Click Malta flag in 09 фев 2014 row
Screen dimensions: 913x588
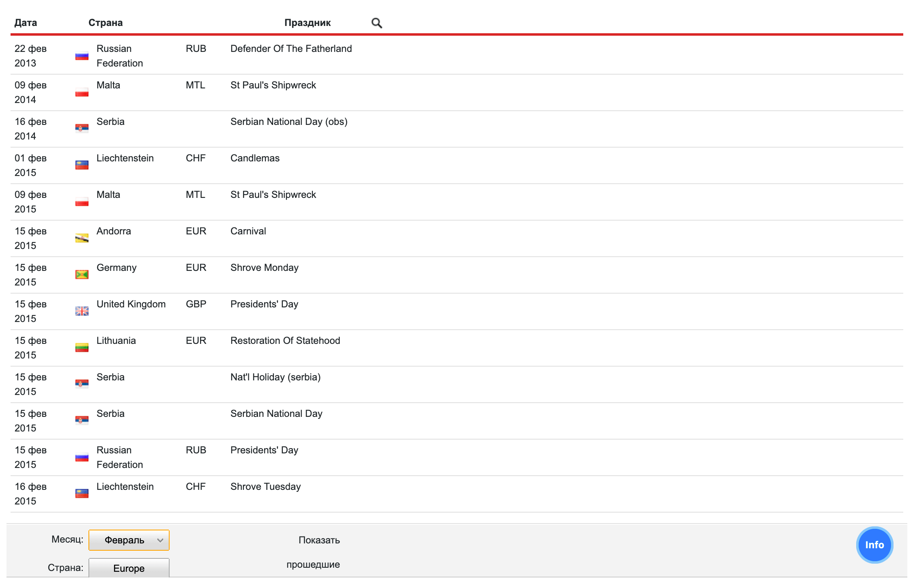click(x=82, y=92)
